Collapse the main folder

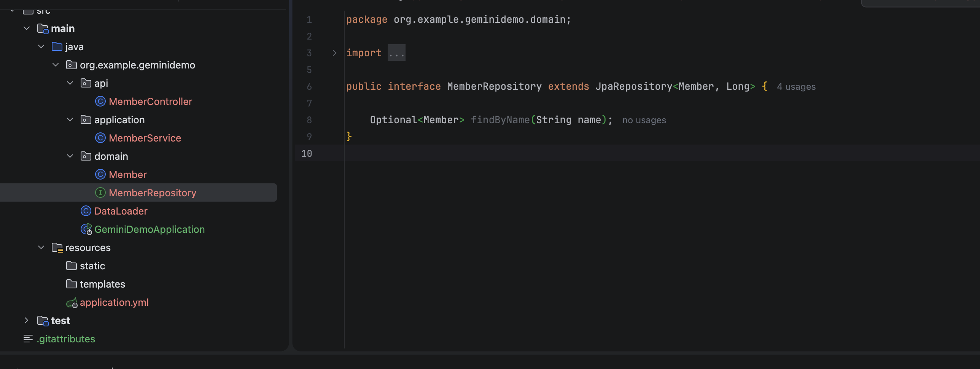(x=27, y=29)
